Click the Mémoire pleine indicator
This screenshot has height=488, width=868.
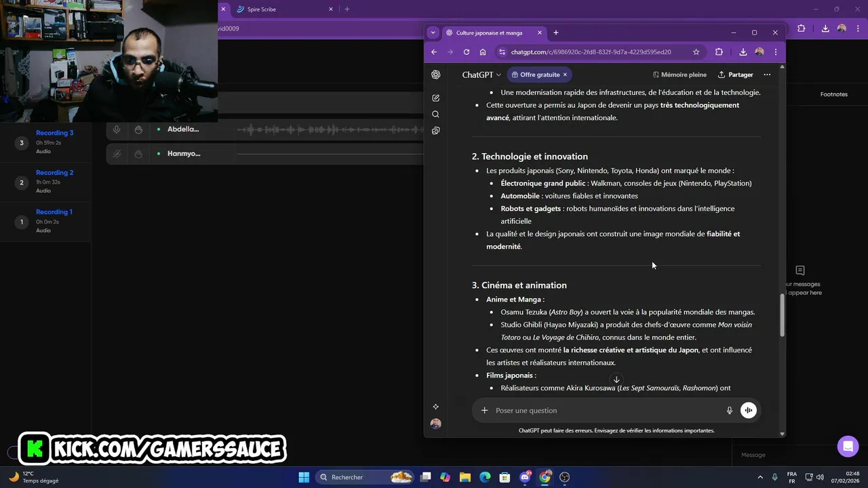point(679,75)
